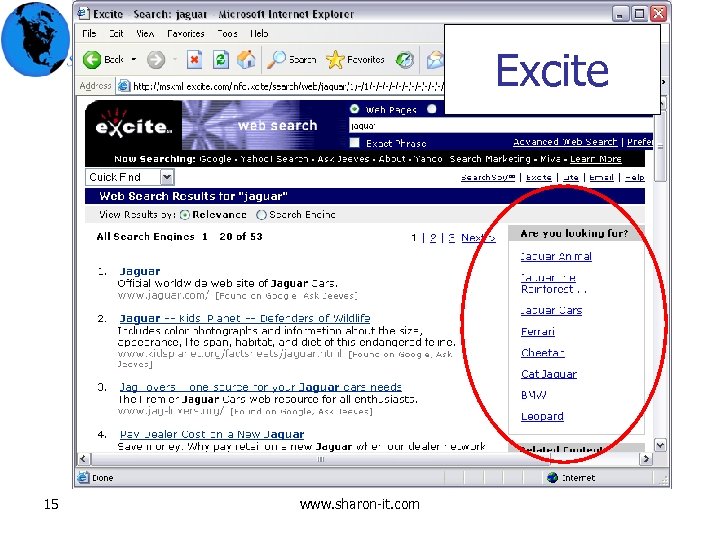Click Jaguar Animal suggestion
Screen dimensions: 720x540
point(556,256)
